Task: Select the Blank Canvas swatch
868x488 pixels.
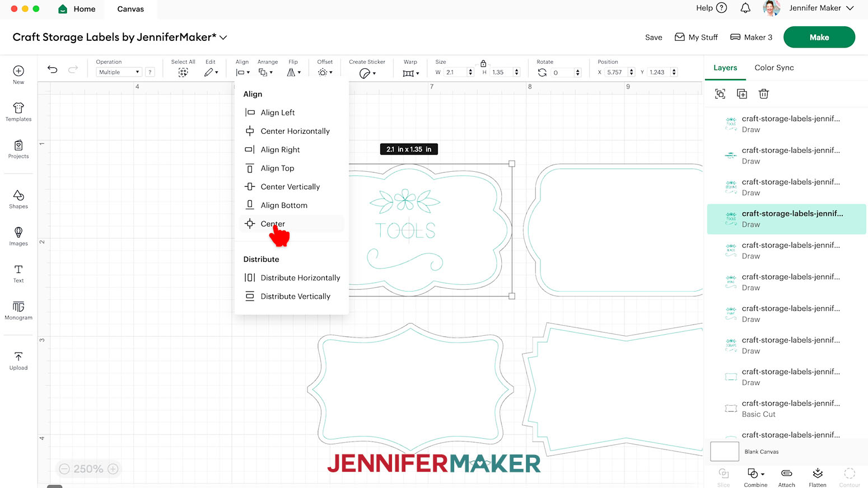Action: point(725,452)
